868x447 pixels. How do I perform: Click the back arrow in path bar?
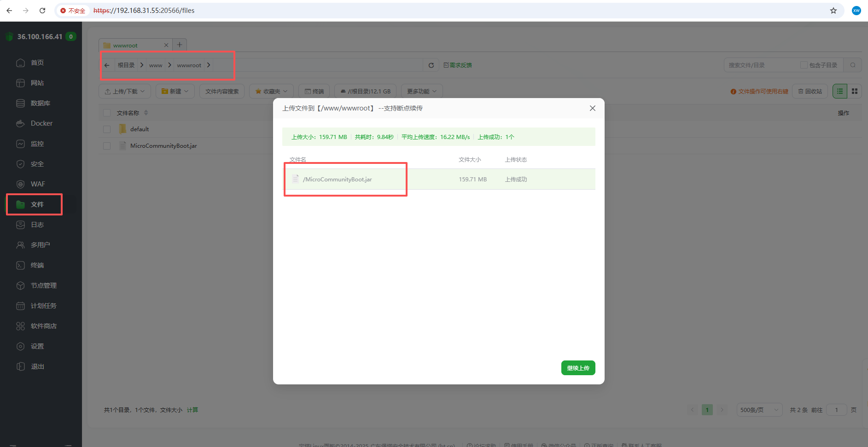click(107, 65)
